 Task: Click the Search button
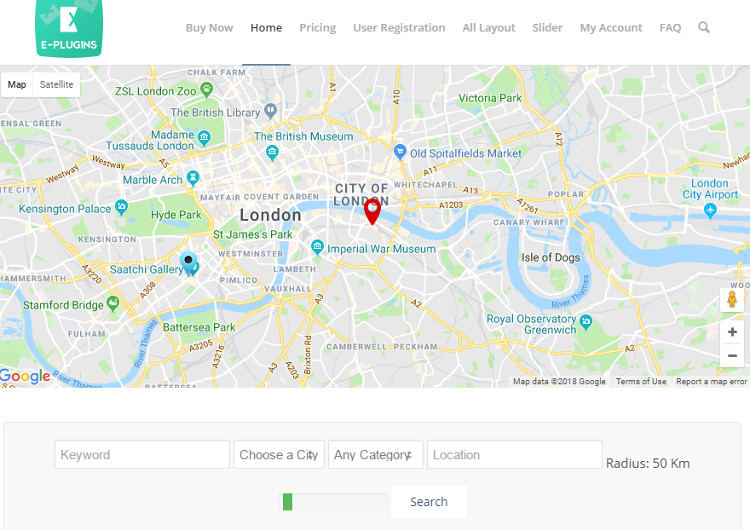(429, 502)
